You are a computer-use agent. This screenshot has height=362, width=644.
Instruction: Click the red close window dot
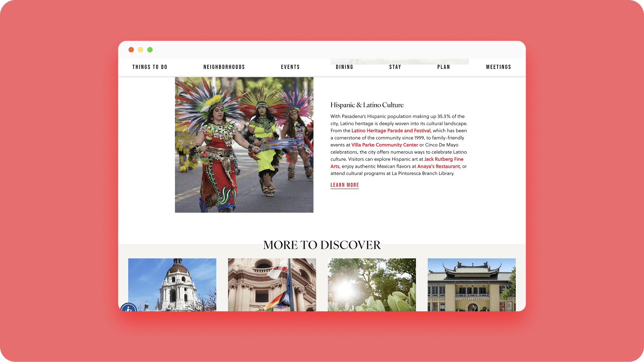click(x=131, y=50)
